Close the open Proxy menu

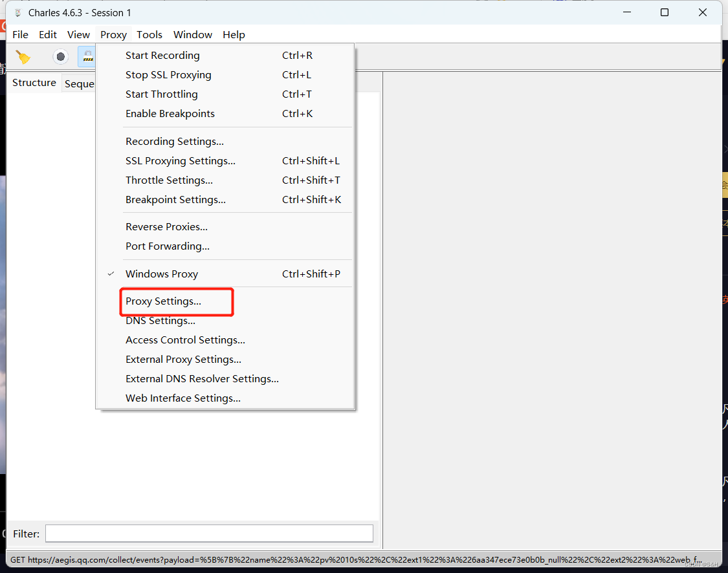pyautogui.click(x=114, y=35)
